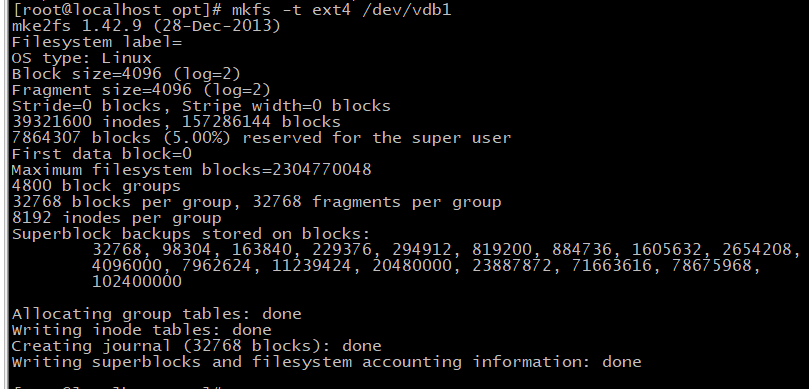Click the Writing superblocks accounting information line
Screen dimensions: 809x389
coord(327,361)
